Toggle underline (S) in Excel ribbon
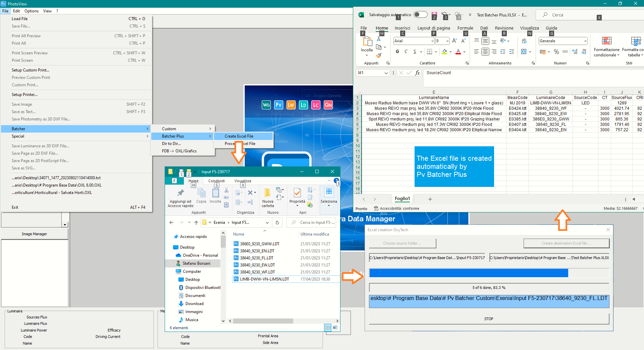The width and height of the screenshot is (644, 350). (415, 52)
